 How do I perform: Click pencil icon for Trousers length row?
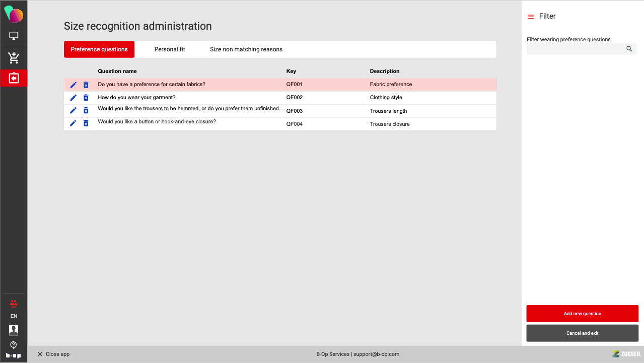[x=74, y=111]
